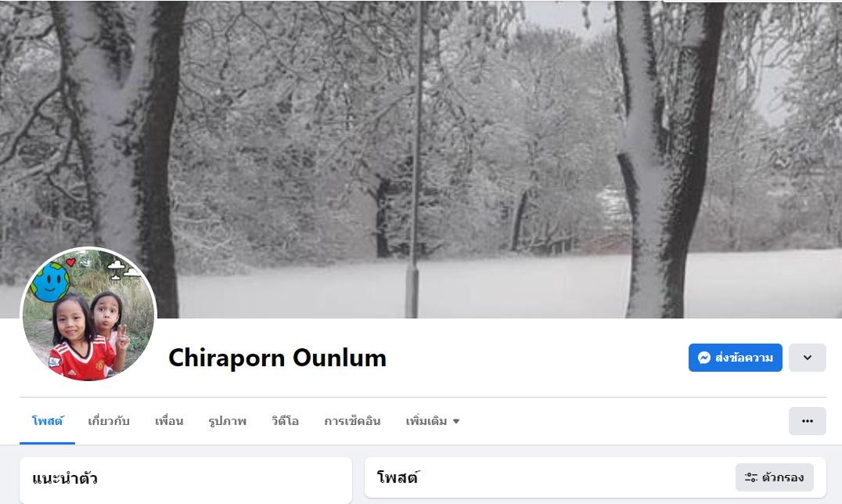Expand the chevron dropdown next to ส่งข้อความ
Screen dimensions: 842x504
(807, 358)
